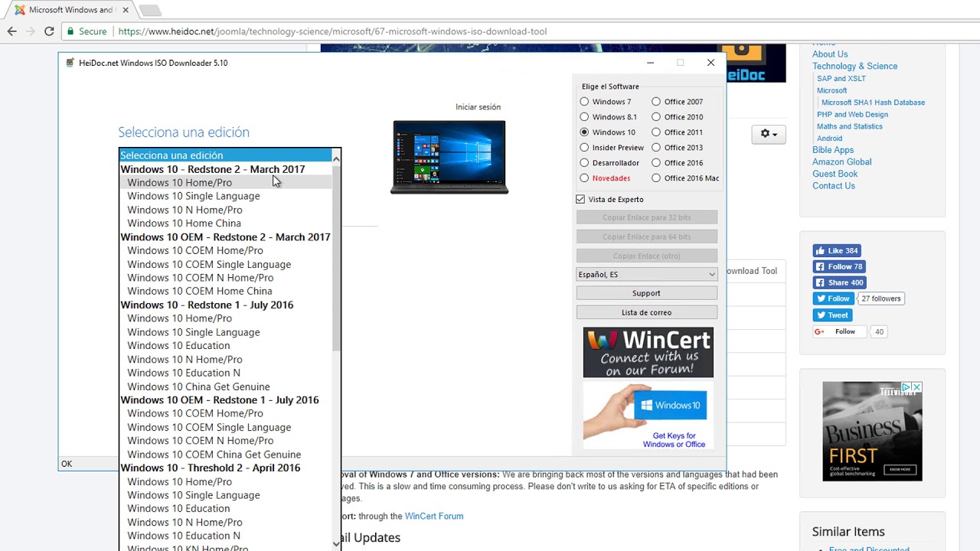Viewport: 980px width, 551px height.
Task: Uncheck the Vista de Experto checkbox
Action: (x=580, y=199)
